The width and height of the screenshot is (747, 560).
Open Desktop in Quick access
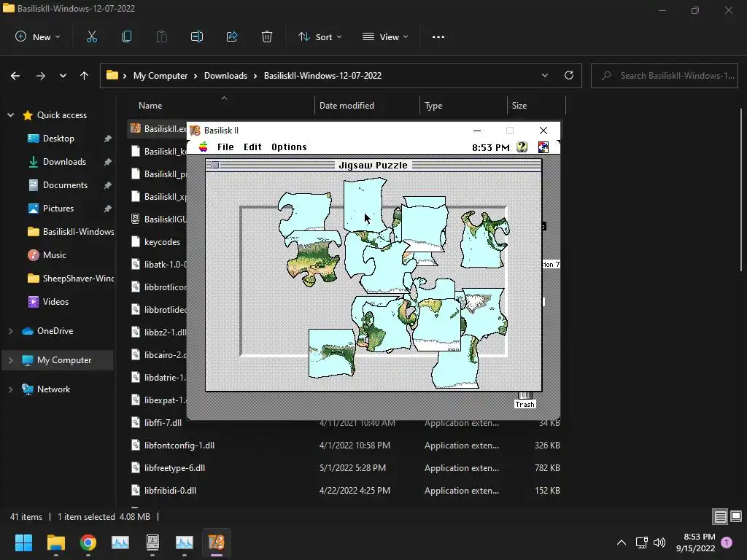pos(58,139)
